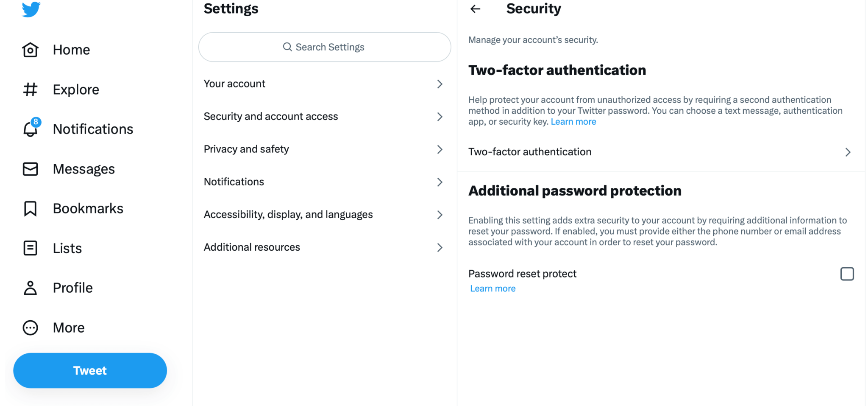
Task: Open Bookmarks via the bookmark icon
Action: pos(30,209)
